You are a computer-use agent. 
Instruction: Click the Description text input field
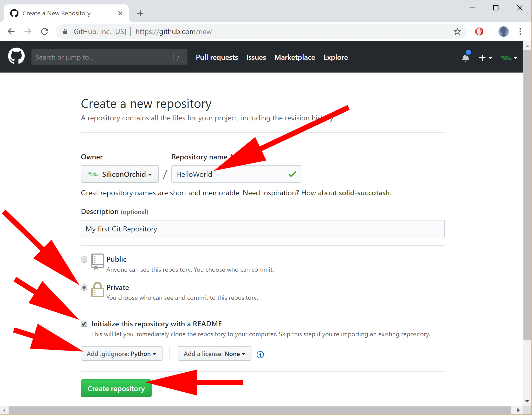click(x=263, y=229)
